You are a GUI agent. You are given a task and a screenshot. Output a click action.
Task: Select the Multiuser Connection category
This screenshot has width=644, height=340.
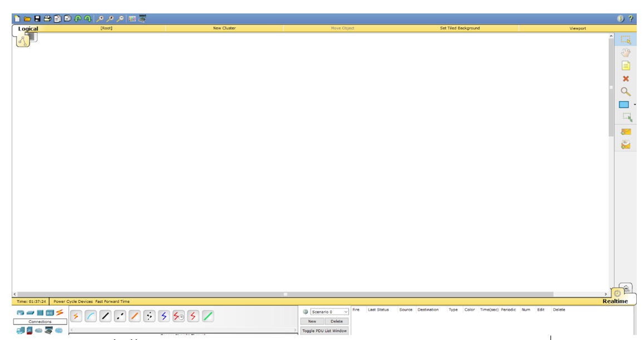59,331
